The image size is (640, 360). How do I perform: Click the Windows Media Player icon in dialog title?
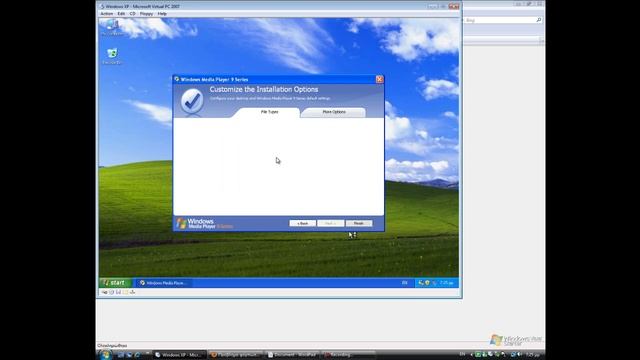click(177, 79)
